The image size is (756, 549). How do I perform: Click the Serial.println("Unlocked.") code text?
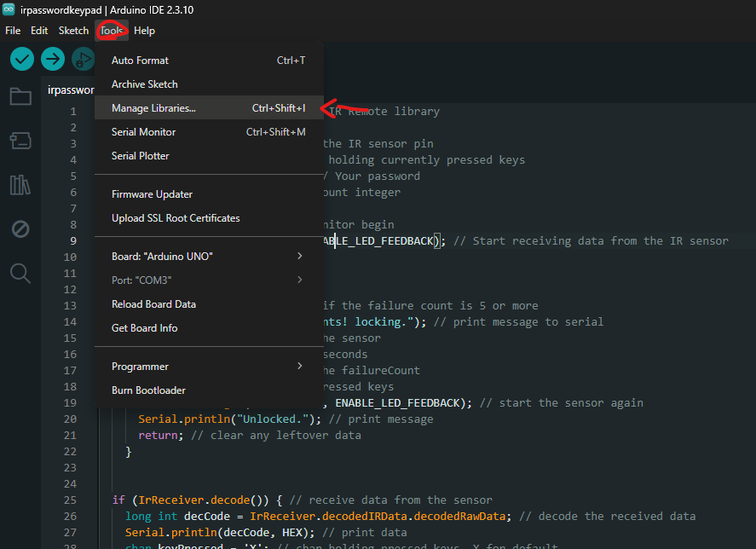229,419
